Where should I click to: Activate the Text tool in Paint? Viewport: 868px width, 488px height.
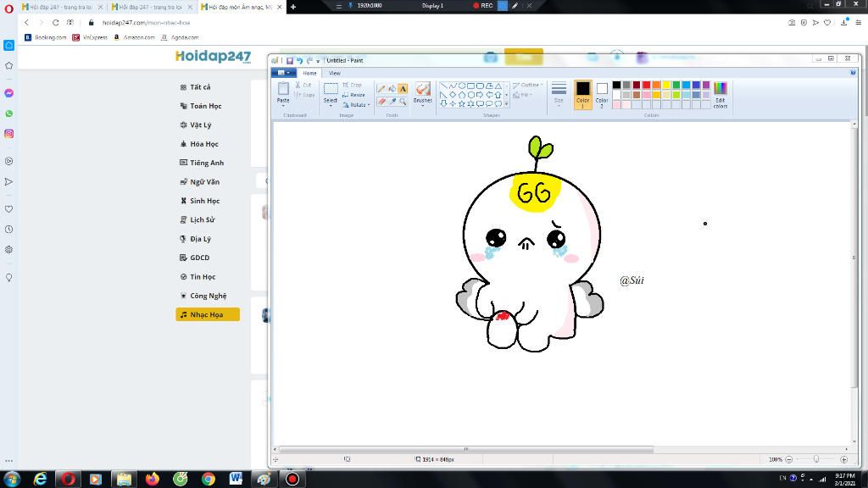(x=403, y=88)
